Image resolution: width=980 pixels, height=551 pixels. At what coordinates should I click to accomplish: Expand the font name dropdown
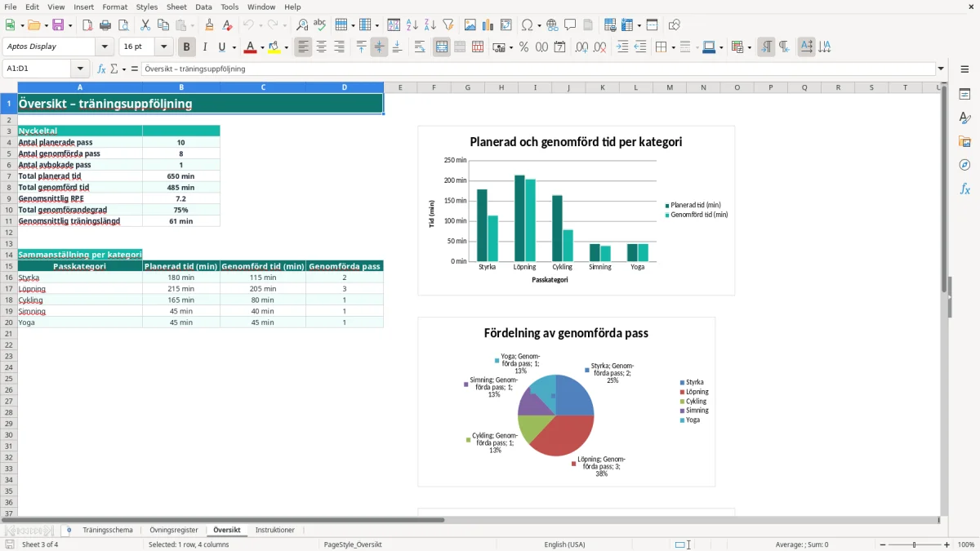[105, 47]
